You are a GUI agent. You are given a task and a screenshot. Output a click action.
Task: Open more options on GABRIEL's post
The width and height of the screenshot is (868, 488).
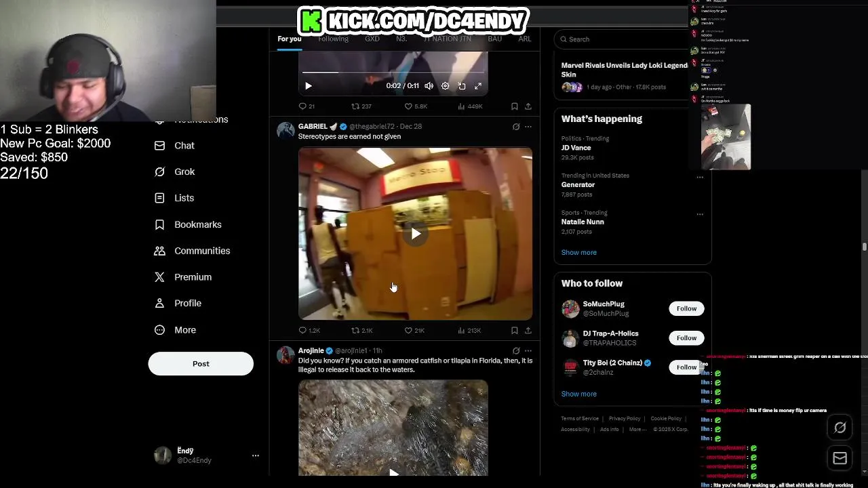[x=528, y=127]
